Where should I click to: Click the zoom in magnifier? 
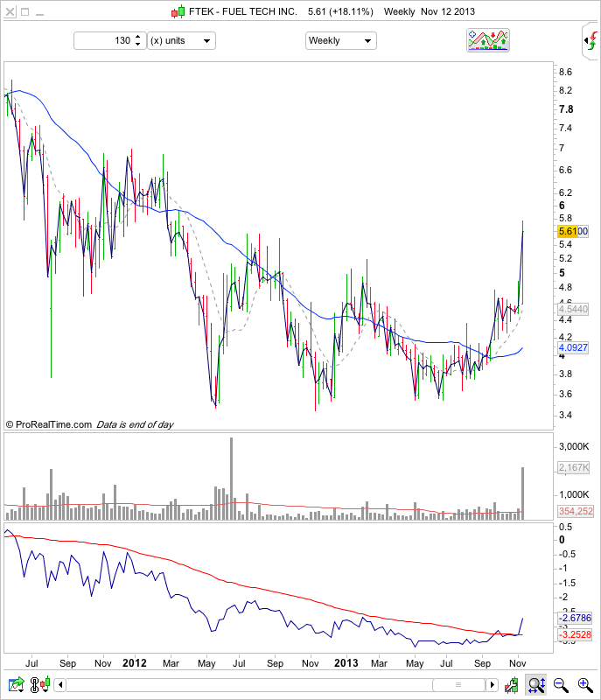585,685
